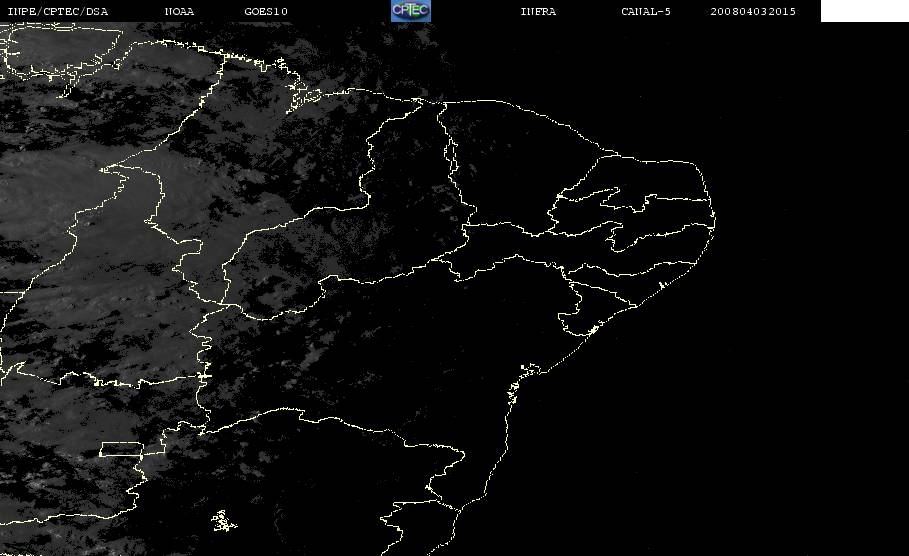Select the CANAL-5 channel label

(645, 11)
